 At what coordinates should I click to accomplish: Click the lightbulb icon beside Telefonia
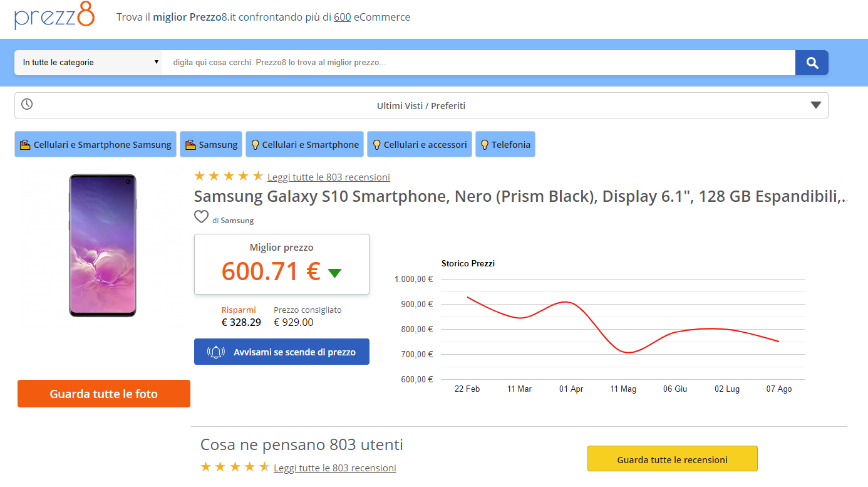(x=484, y=145)
